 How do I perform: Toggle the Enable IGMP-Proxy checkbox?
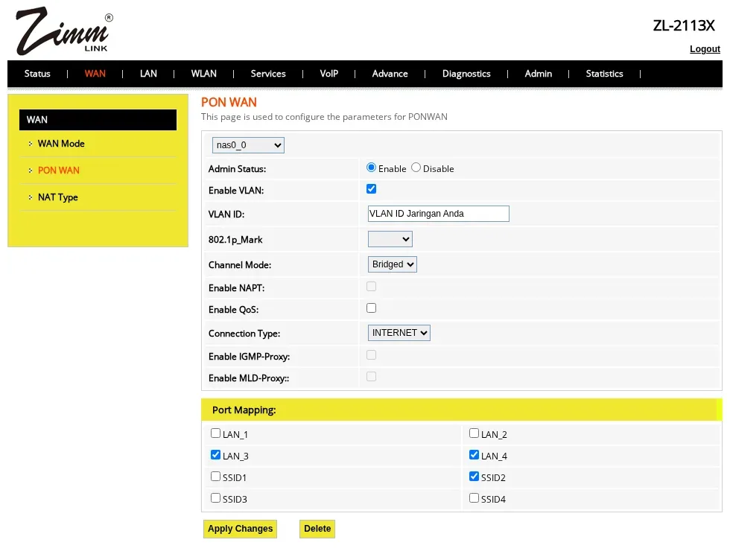pyautogui.click(x=371, y=355)
